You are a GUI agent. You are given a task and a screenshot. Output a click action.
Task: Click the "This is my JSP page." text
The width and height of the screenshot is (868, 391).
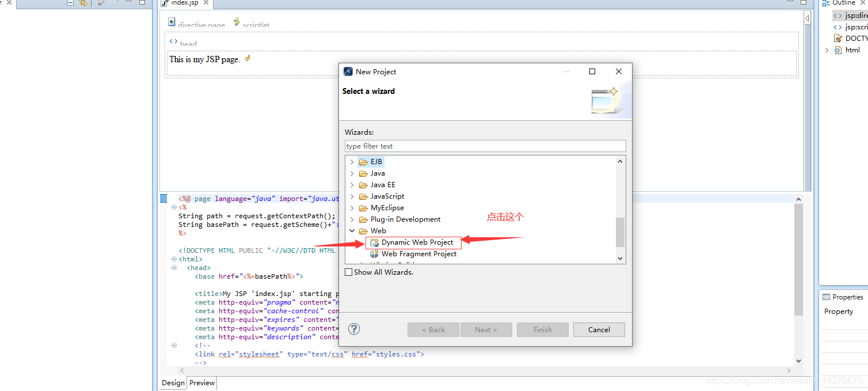(x=204, y=59)
